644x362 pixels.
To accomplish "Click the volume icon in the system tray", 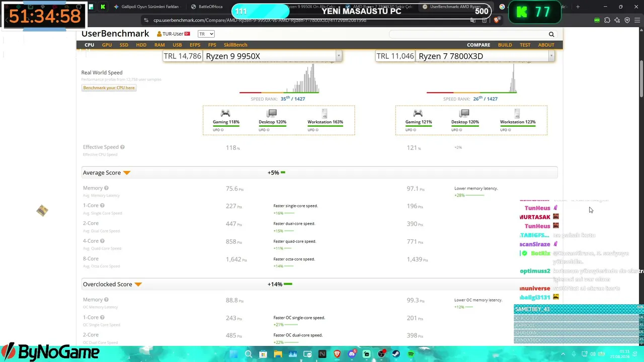I will [592, 354].
